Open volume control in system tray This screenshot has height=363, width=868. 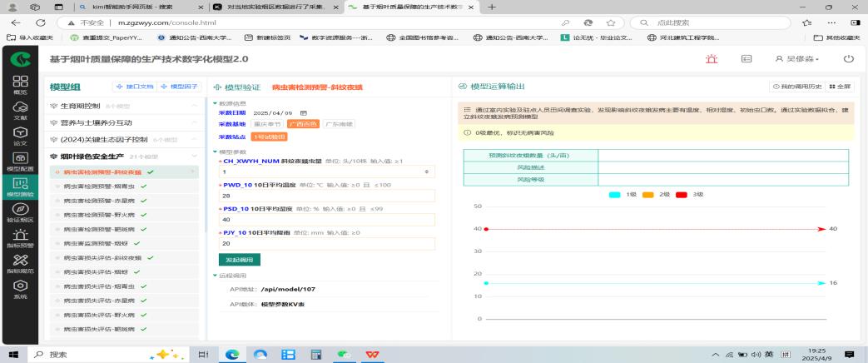pos(755,354)
